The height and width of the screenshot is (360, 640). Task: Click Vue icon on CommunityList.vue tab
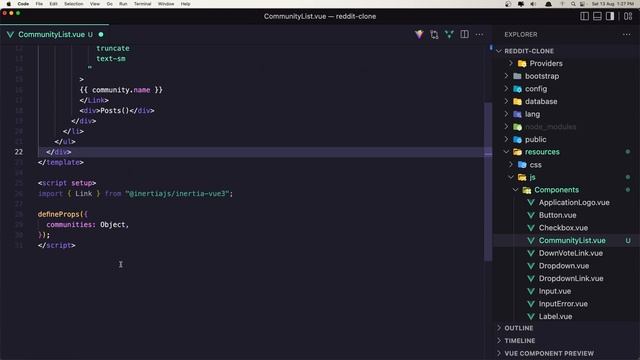[10, 35]
